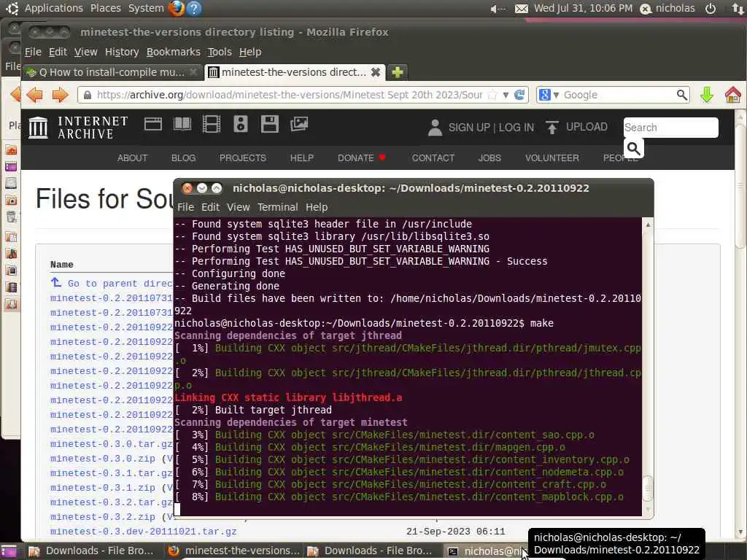
Task: Click the search magnifier in Google box
Action: click(x=682, y=95)
